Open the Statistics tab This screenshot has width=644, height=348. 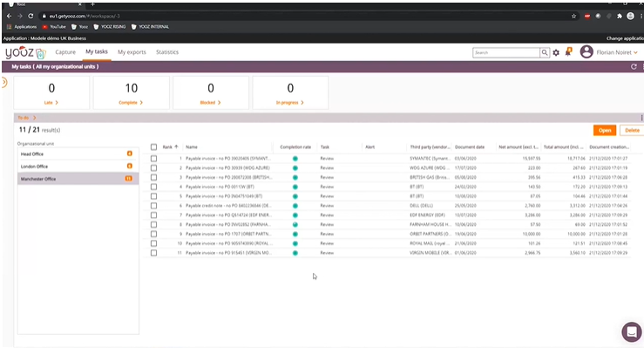pyautogui.click(x=167, y=52)
